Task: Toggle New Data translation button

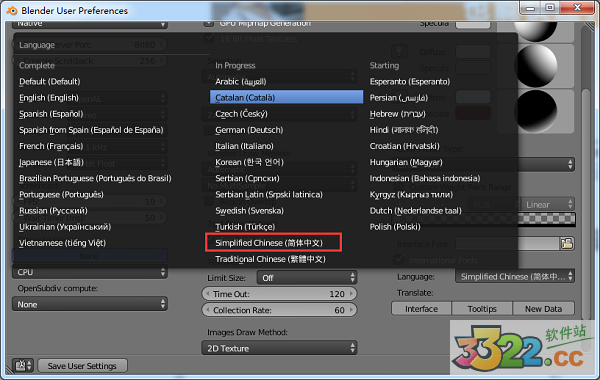Action: 543,308
